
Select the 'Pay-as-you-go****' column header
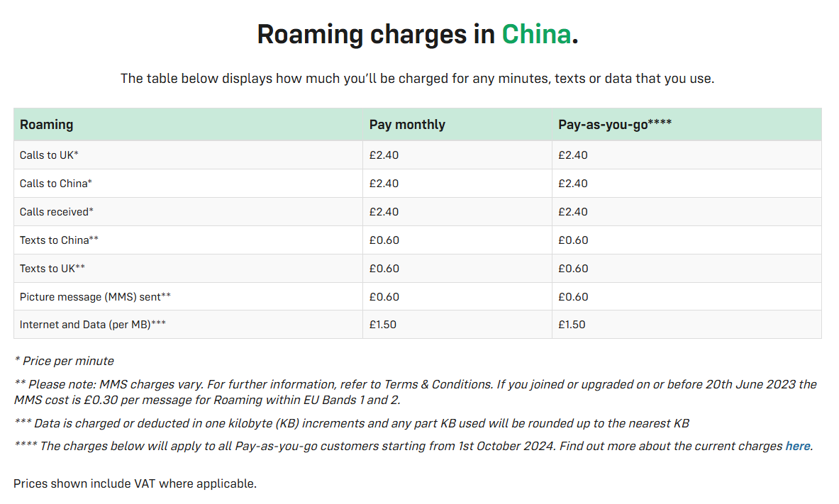click(x=615, y=125)
